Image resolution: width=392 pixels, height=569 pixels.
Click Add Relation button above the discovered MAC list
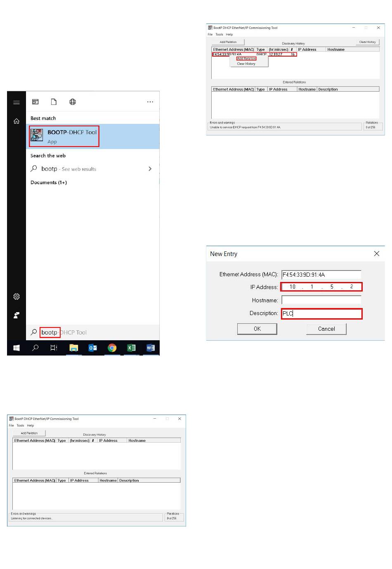[228, 42]
